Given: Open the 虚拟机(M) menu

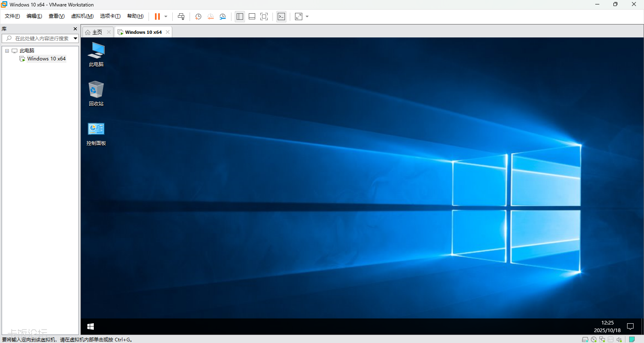Looking at the screenshot, I should pyautogui.click(x=82, y=16).
